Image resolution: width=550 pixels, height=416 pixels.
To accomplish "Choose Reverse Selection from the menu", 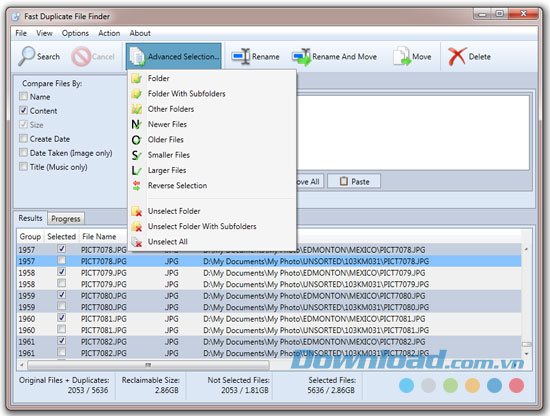I will coord(213,186).
